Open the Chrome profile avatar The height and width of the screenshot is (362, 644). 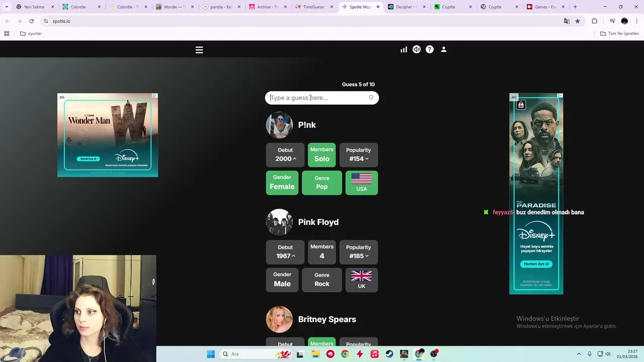624,21
